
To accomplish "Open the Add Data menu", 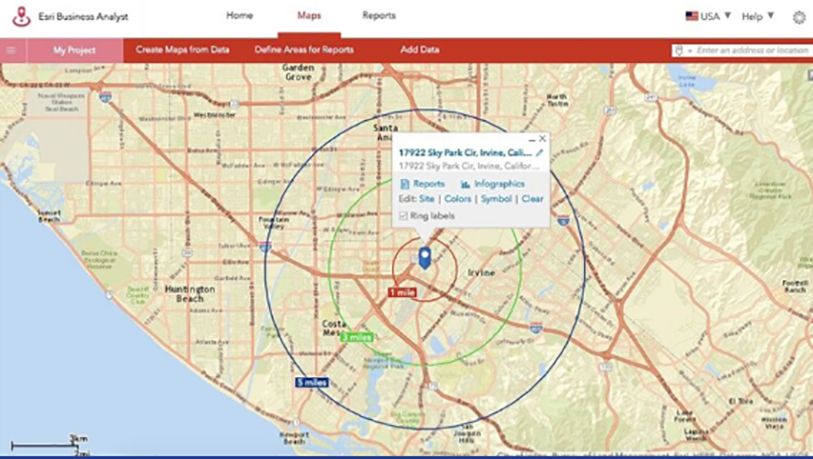I will coord(419,50).
